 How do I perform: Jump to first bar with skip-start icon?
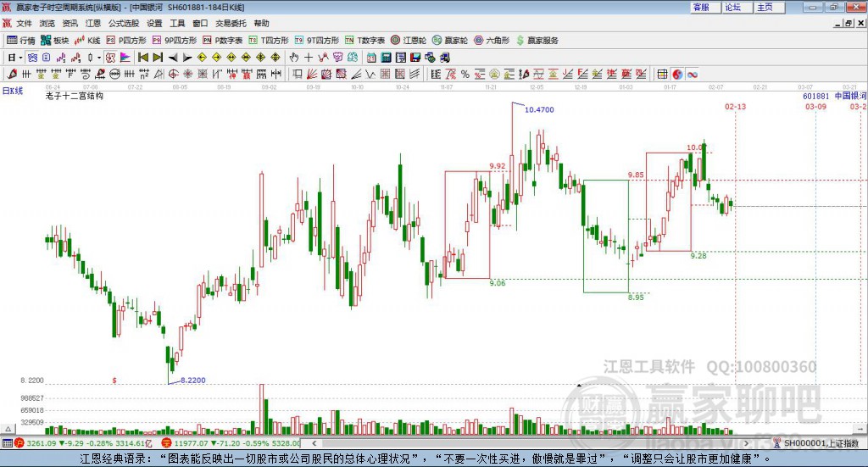(142, 58)
